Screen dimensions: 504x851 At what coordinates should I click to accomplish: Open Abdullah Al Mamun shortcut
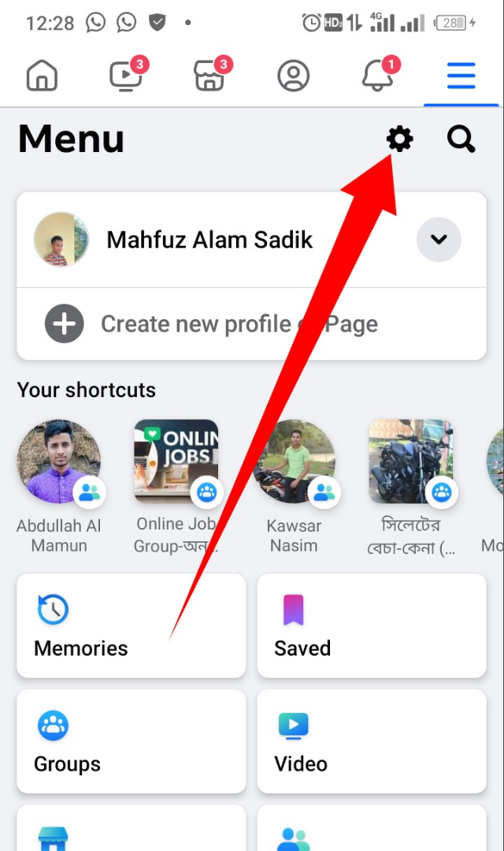pos(59,461)
